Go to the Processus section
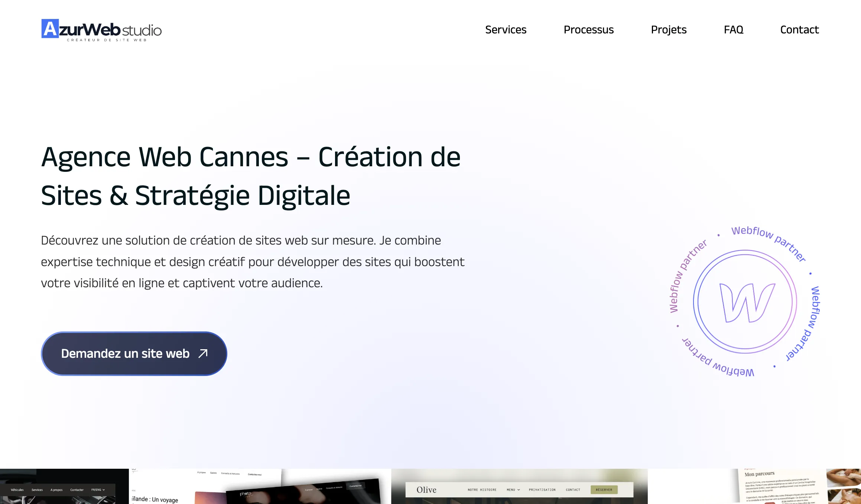The height and width of the screenshot is (504, 861). pyautogui.click(x=588, y=30)
